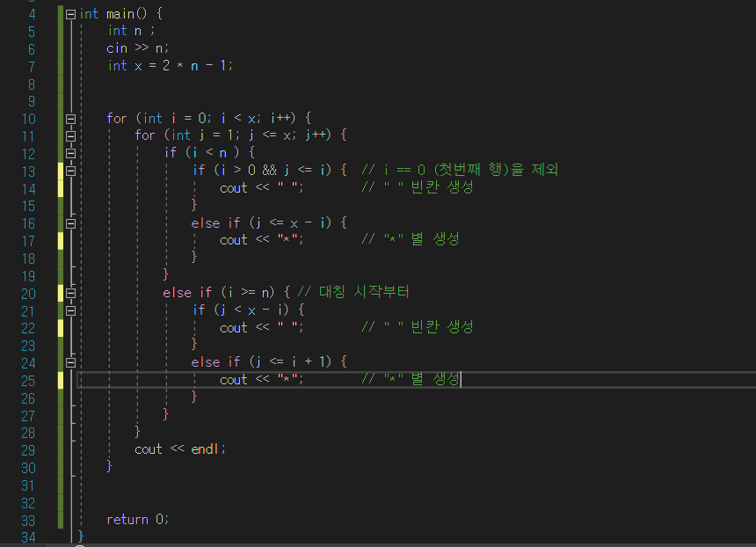Image resolution: width=756 pixels, height=547 pixels.
Task: Click line number 10 in the gutter
Action: [28, 119]
